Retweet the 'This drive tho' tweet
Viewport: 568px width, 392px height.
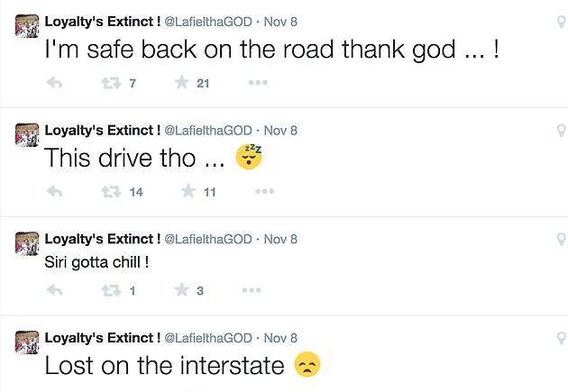(x=112, y=192)
